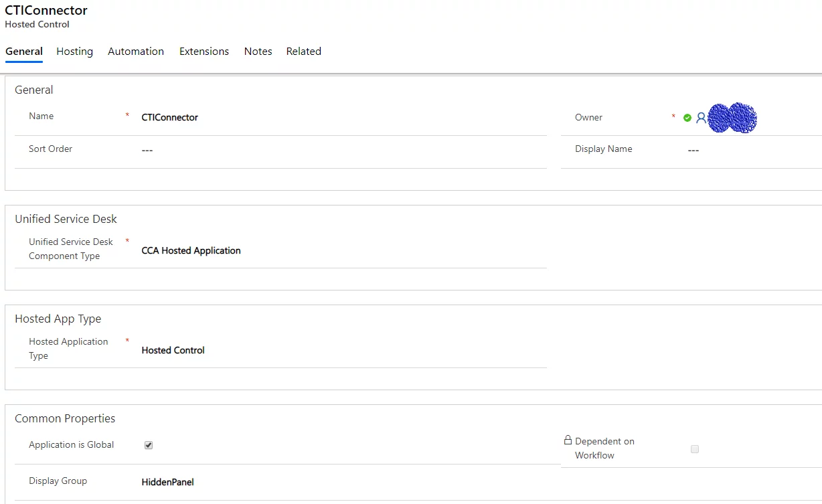Viewport: 822px width, 504px height.
Task: Click the Hosted App Type section header
Action: (58, 319)
